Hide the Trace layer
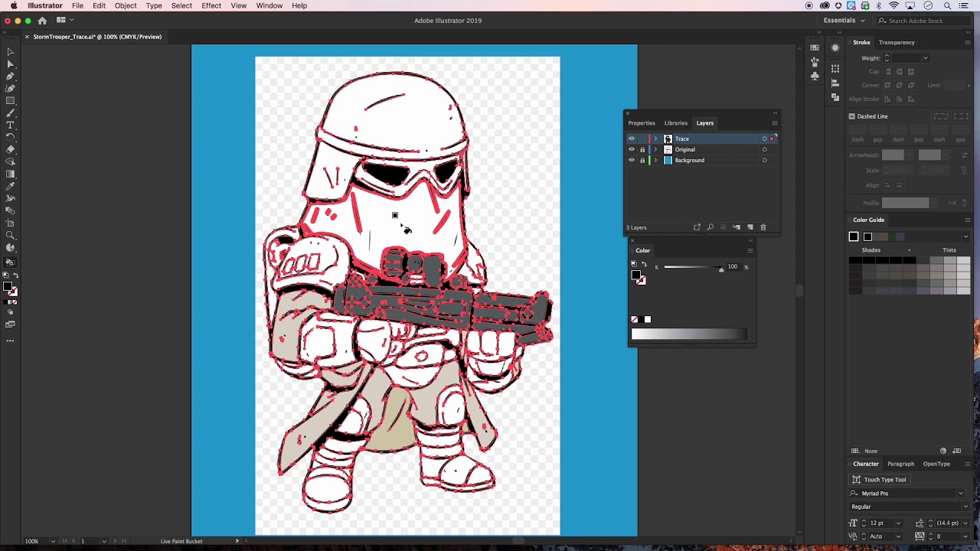The width and height of the screenshot is (980, 551). click(x=632, y=139)
